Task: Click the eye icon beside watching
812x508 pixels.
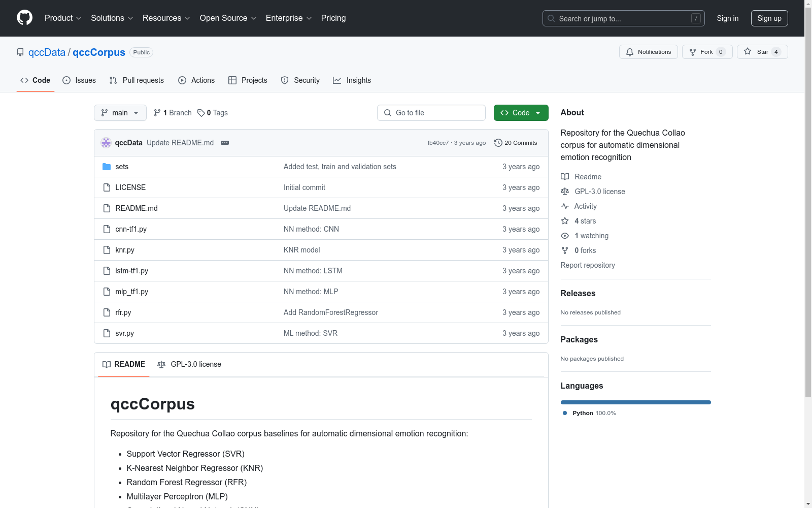Action: [x=565, y=236]
